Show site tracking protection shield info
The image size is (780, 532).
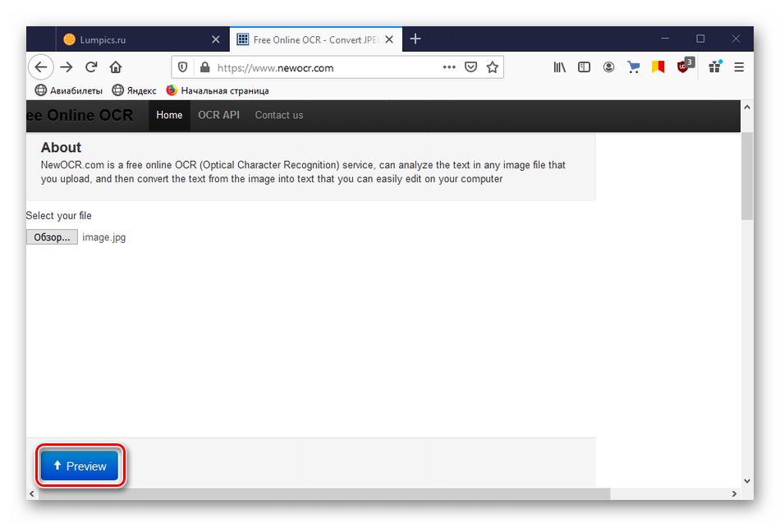(x=183, y=67)
